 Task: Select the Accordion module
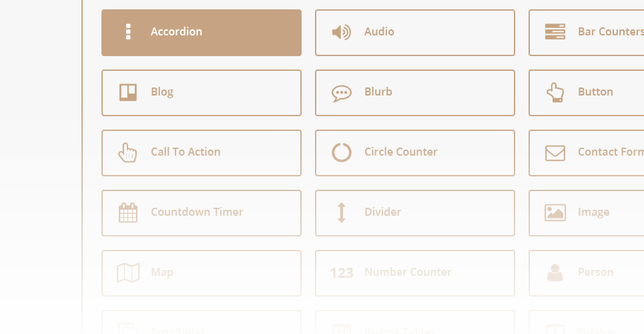202,33
